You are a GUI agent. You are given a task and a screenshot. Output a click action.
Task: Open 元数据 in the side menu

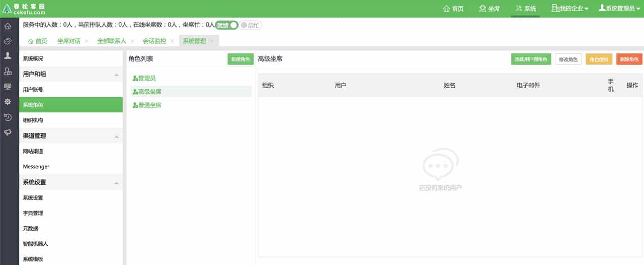pos(71,228)
